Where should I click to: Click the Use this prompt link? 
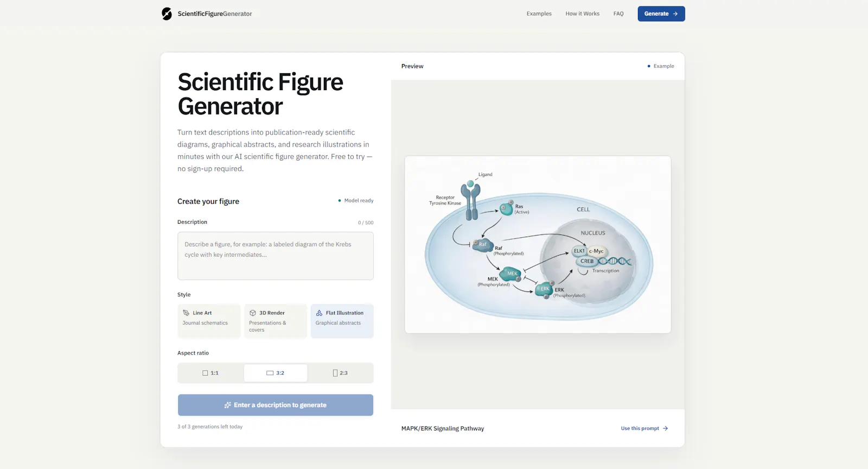tap(644, 428)
